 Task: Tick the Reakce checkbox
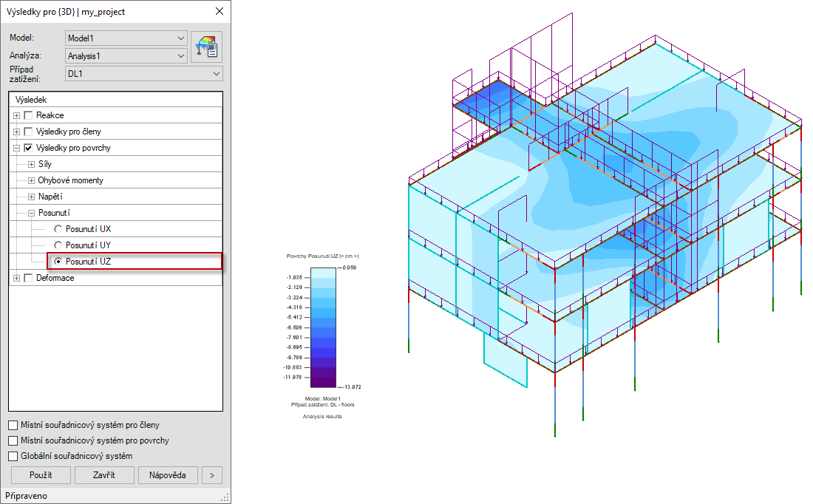click(28, 115)
